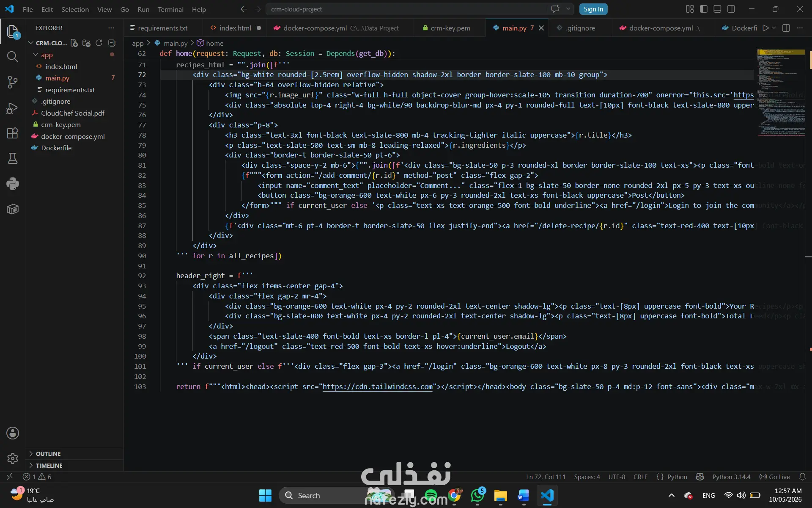Create a new folder in CRM-CLO explorer

tap(86, 43)
